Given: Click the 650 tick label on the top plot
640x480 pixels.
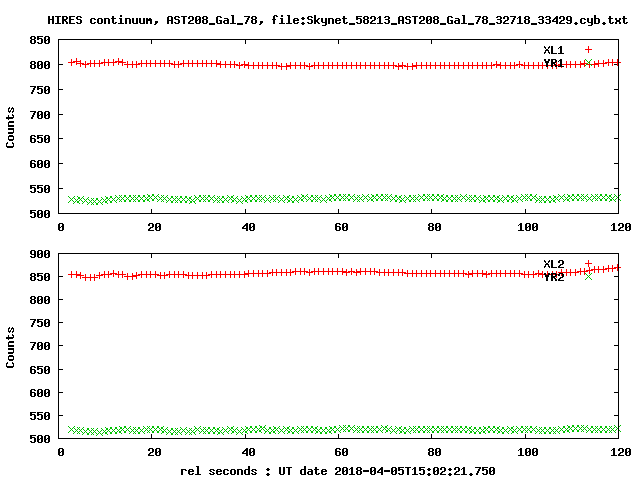Looking at the screenshot, I should [40, 139].
